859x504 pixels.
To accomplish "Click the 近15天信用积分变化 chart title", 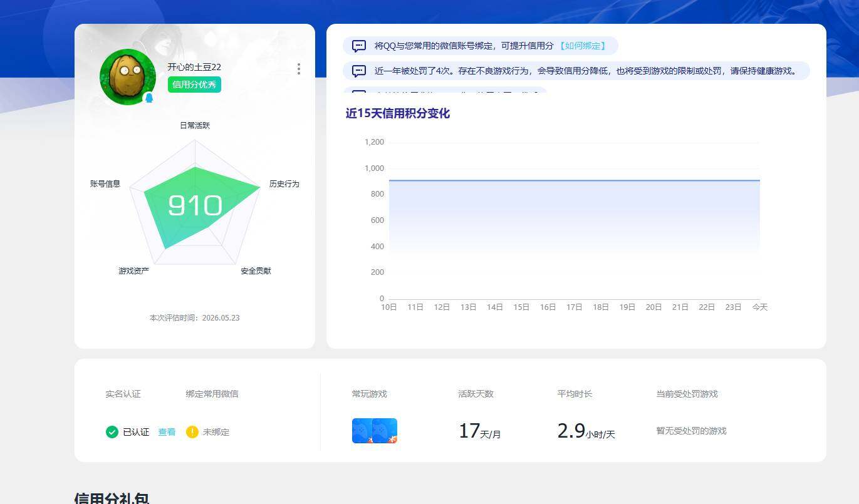I will point(398,113).
